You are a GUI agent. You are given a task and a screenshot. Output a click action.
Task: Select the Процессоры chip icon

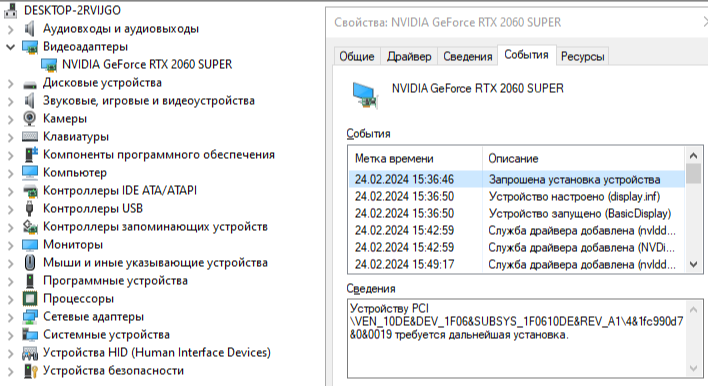[30, 298]
